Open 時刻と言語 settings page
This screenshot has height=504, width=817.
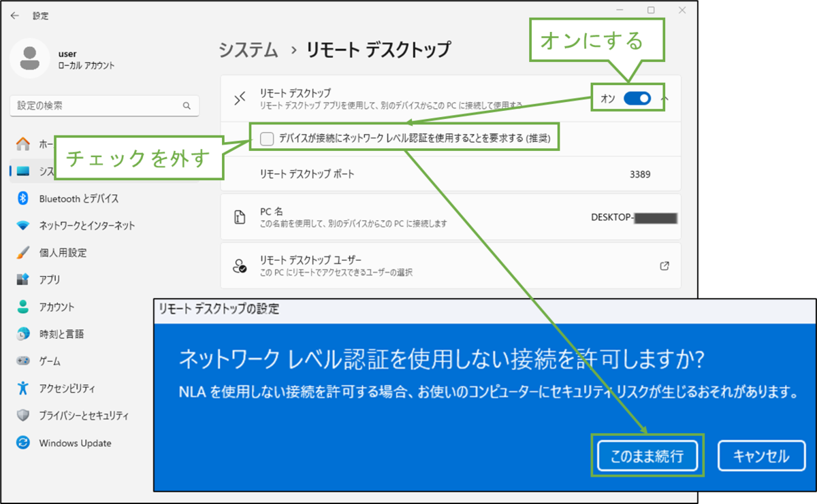point(61,334)
